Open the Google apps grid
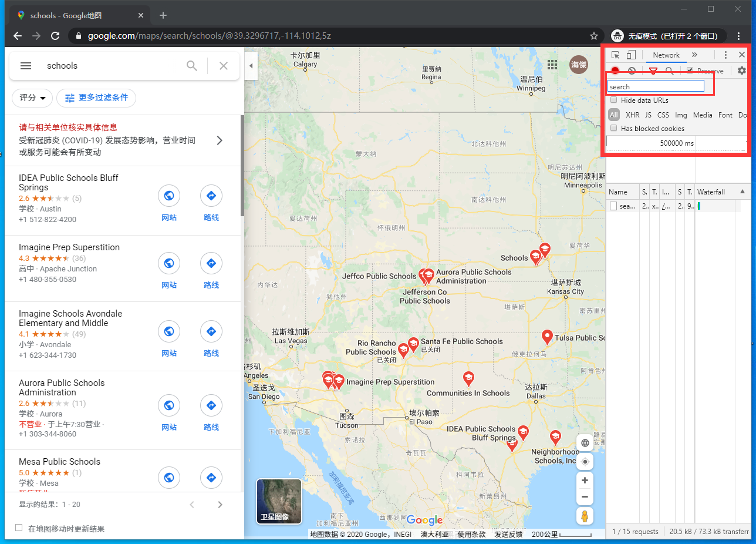 [x=552, y=65]
